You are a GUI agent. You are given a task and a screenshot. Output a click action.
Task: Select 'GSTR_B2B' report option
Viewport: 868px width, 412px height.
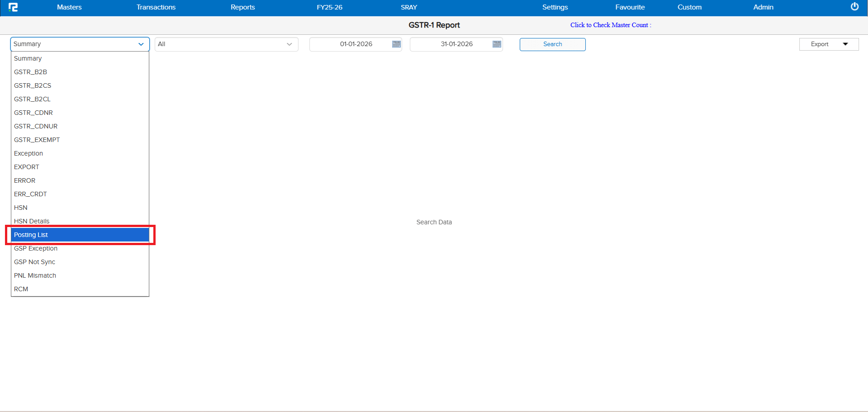coord(30,72)
